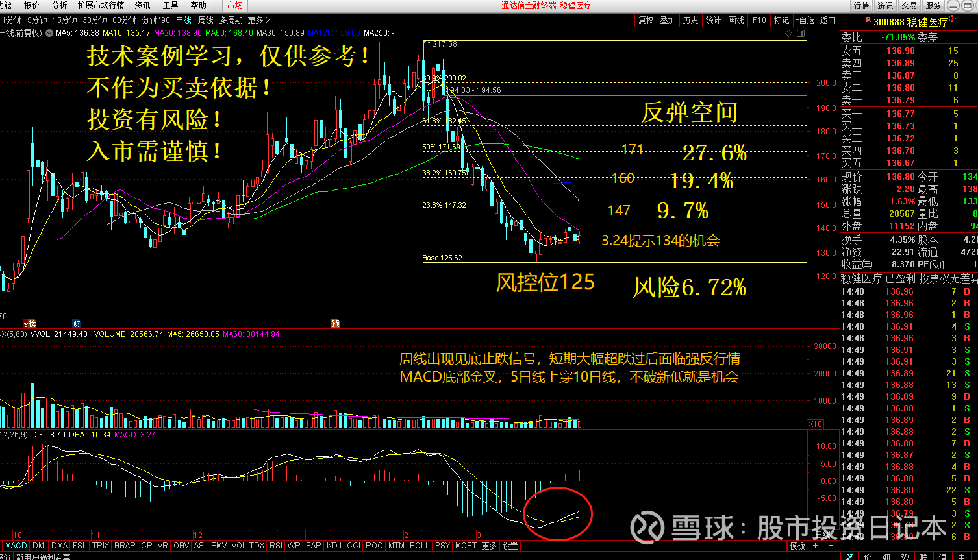This screenshot has width=978, height=560.
Task: Toggle the side panel icon above chart
Action: click(799, 33)
